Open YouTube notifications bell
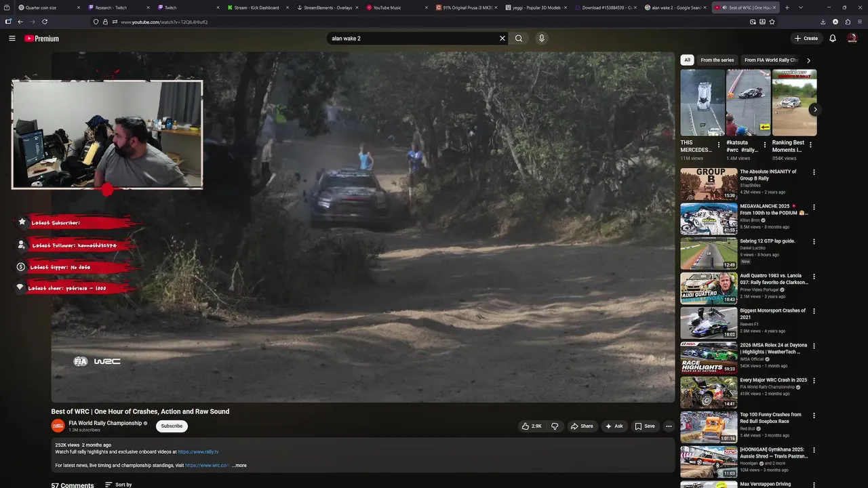This screenshot has width=868, height=488. tap(833, 39)
